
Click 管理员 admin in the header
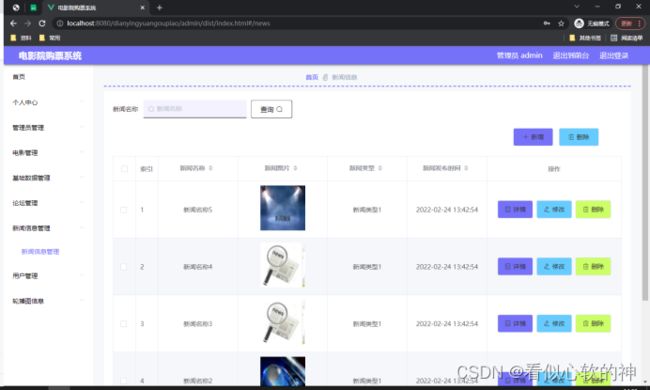(519, 55)
